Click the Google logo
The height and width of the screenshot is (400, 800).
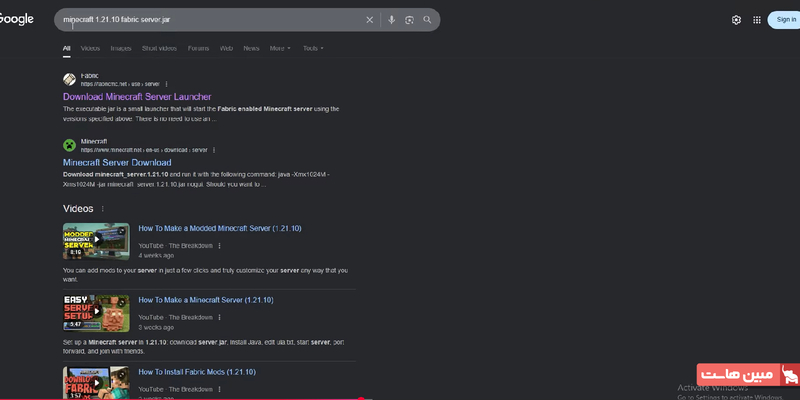[17, 19]
